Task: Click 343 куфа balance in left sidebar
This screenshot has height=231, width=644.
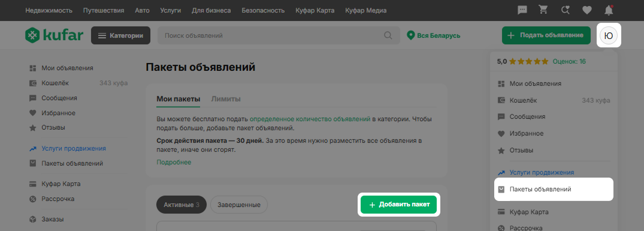Action: 113,83
